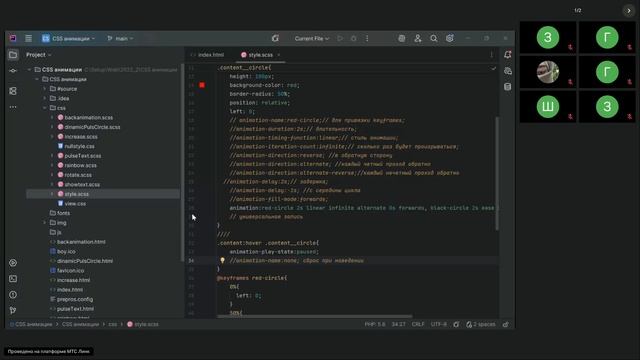Click code line with animation-play-state
The height and width of the screenshot is (360, 640).
(273, 252)
